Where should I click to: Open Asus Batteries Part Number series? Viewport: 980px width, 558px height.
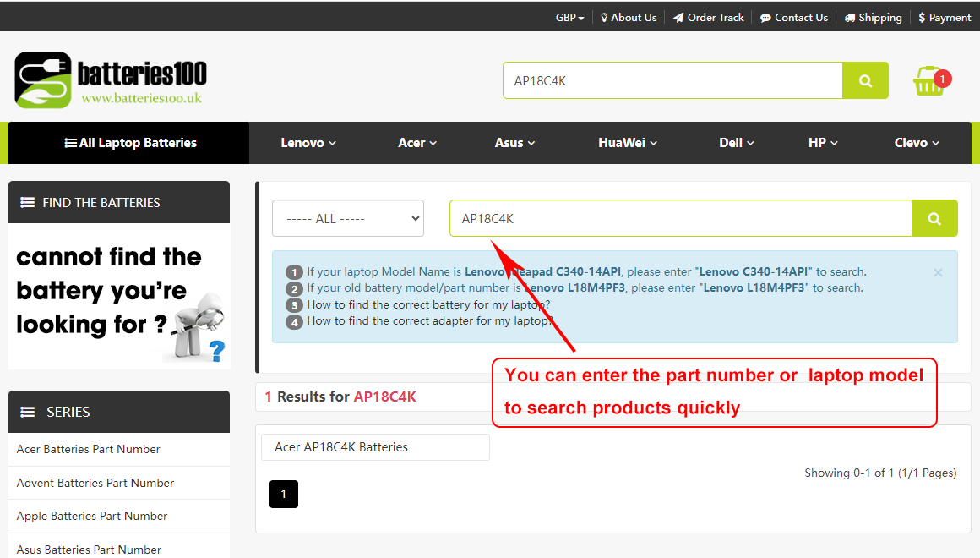click(89, 550)
